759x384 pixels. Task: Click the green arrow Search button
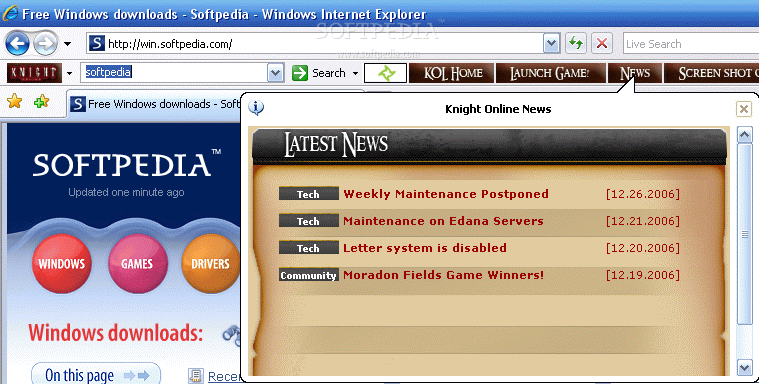tap(319, 73)
